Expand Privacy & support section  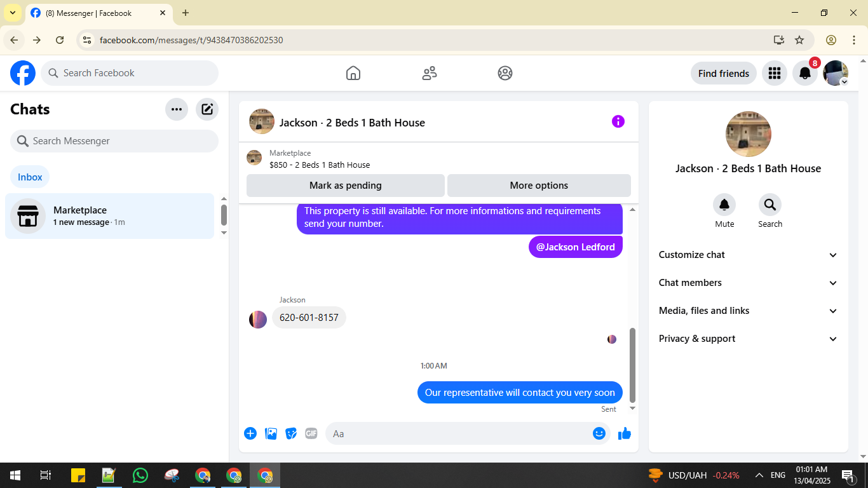click(749, 339)
